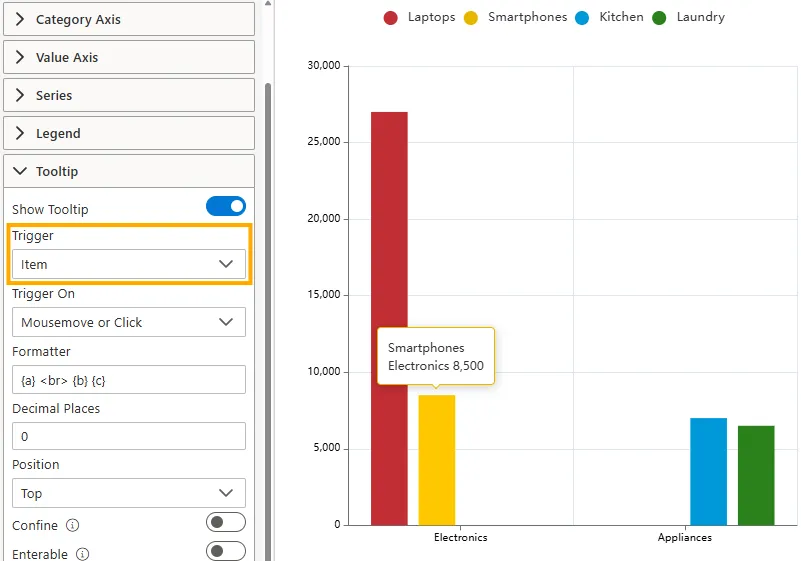The image size is (801, 561).
Task: Enable the Enterable toggle
Action: pyautogui.click(x=225, y=551)
